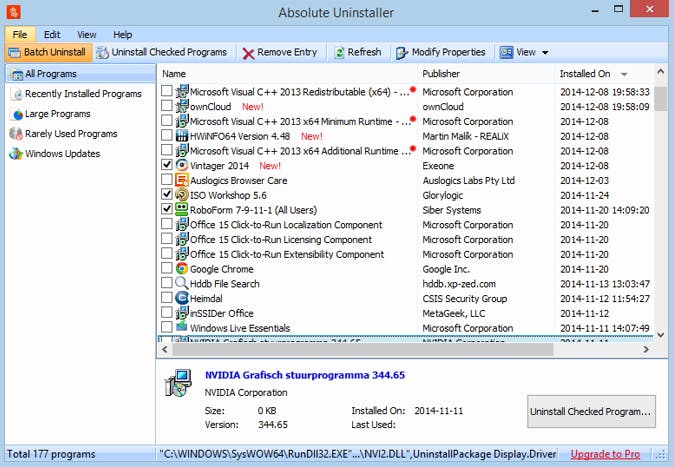This screenshot has height=467, width=674.
Task: Open the View dropdown arrow in toolbar
Action: tap(545, 53)
